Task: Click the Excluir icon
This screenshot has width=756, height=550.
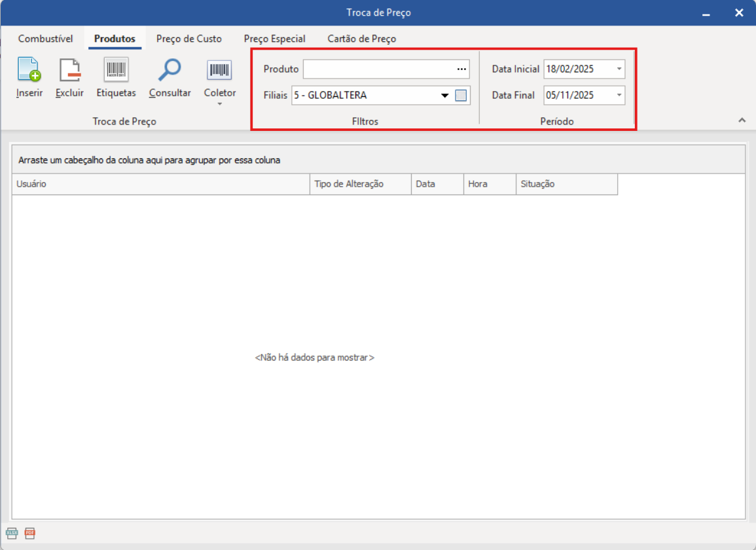Action: coord(69,70)
